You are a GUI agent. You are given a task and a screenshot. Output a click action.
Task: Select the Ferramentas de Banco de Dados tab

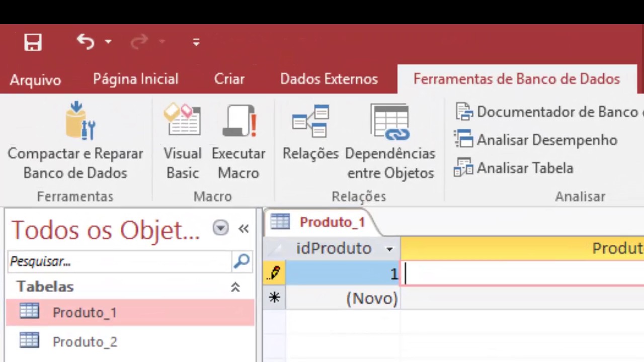click(517, 79)
